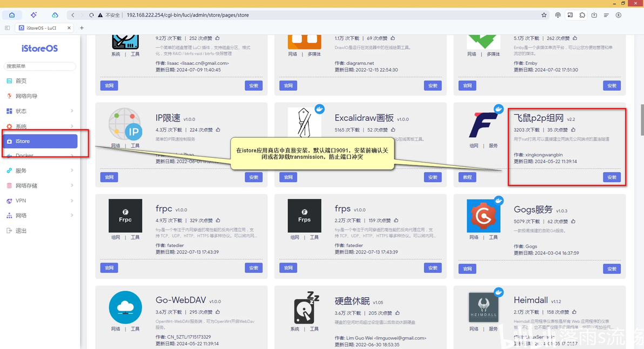This screenshot has width=644, height=349.
Task: Install the frpc app
Action: coord(254,268)
